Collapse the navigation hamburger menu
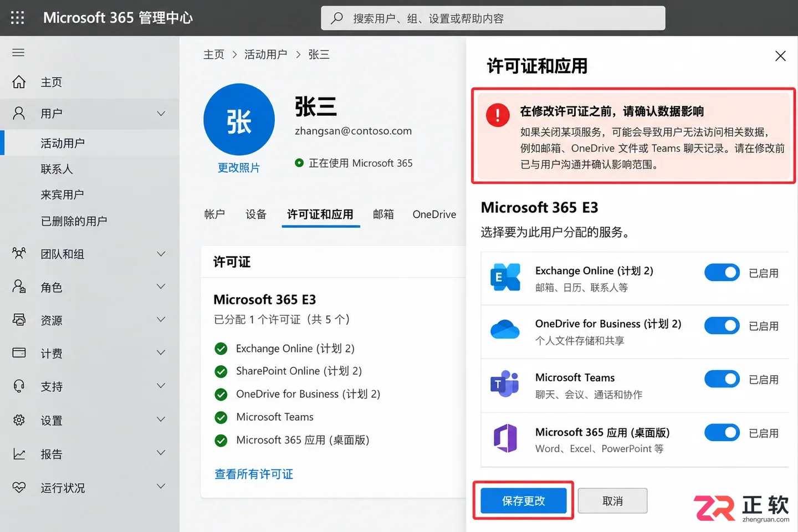 18,53
